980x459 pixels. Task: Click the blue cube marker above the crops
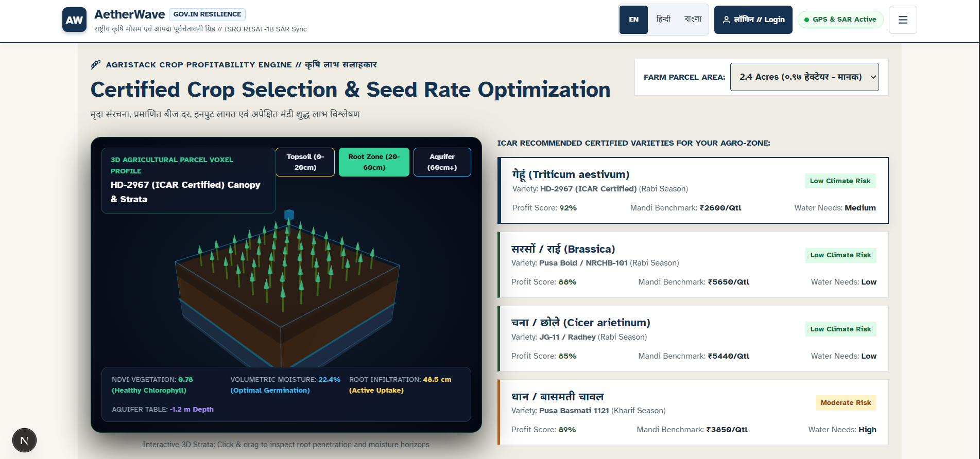pos(289,215)
